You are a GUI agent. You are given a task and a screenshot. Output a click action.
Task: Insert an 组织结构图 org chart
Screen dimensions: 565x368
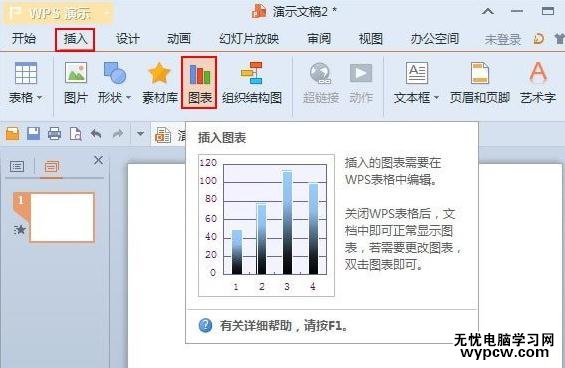click(252, 83)
